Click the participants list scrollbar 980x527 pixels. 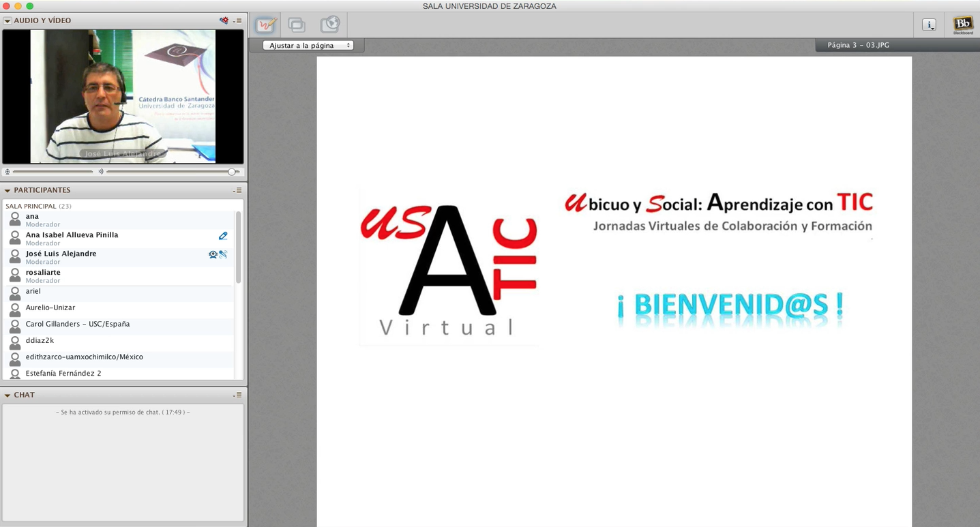pyautogui.click(x=238, y=247)
